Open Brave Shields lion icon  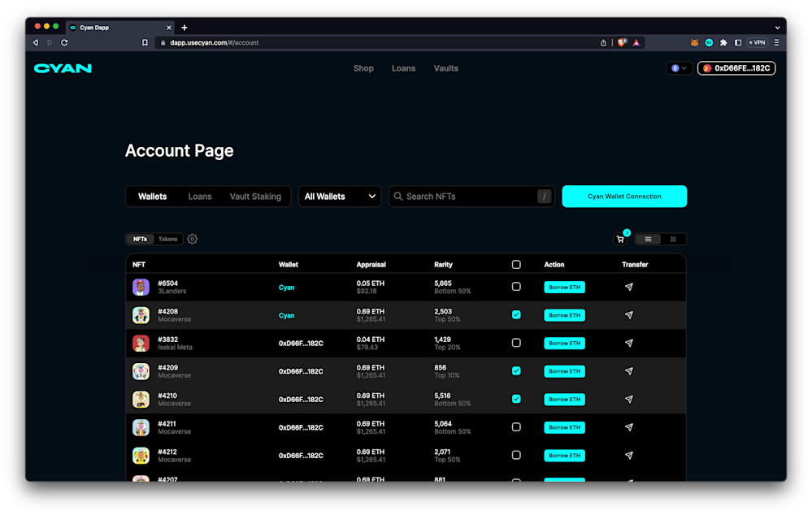[x=622, y=42]
